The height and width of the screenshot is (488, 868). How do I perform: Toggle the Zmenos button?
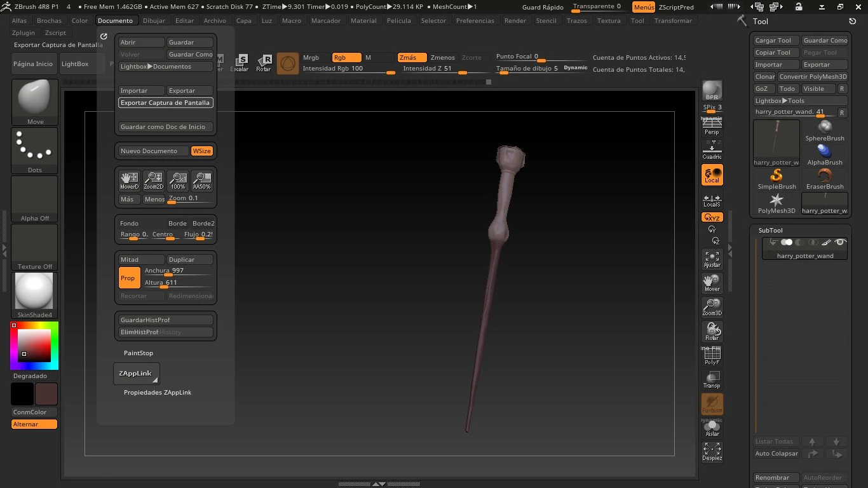[443, 57]
